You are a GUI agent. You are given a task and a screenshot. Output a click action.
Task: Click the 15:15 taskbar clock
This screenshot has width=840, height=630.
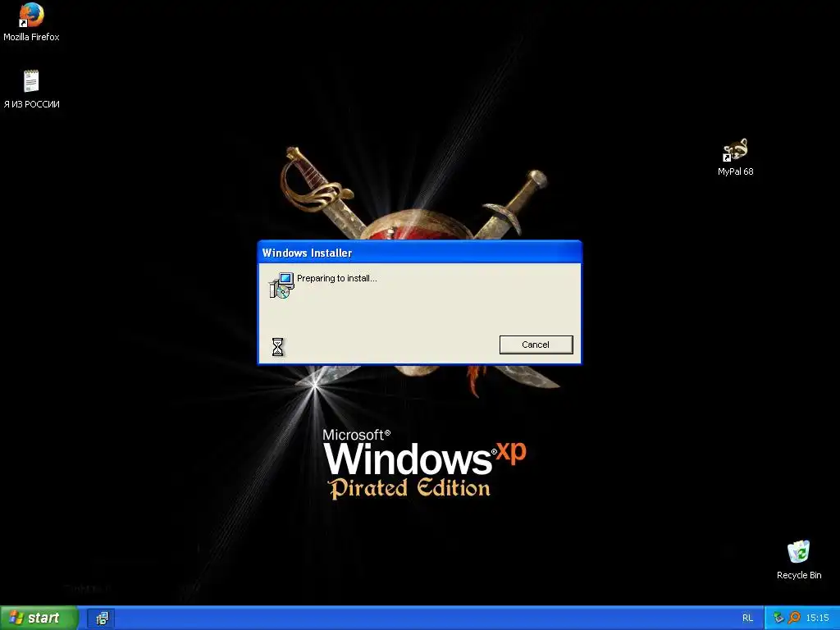pos(818,618)
